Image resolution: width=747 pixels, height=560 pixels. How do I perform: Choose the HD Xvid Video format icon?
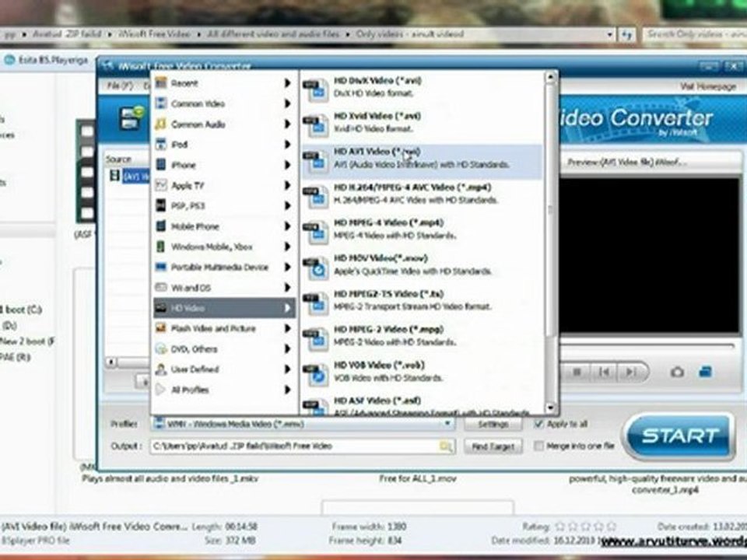[x=315, y=124]
